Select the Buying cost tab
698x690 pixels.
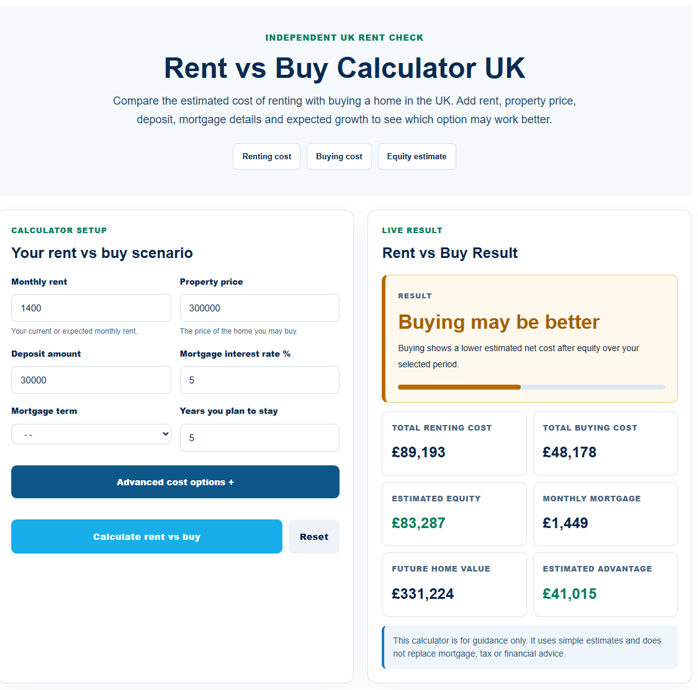(339, 156)
